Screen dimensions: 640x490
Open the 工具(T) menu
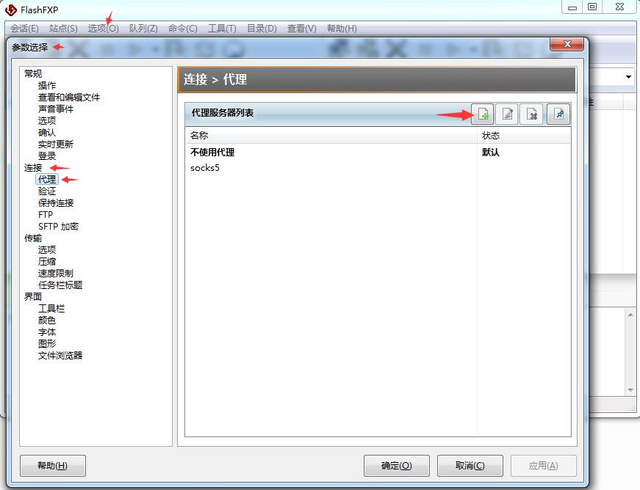click(222, 29)
